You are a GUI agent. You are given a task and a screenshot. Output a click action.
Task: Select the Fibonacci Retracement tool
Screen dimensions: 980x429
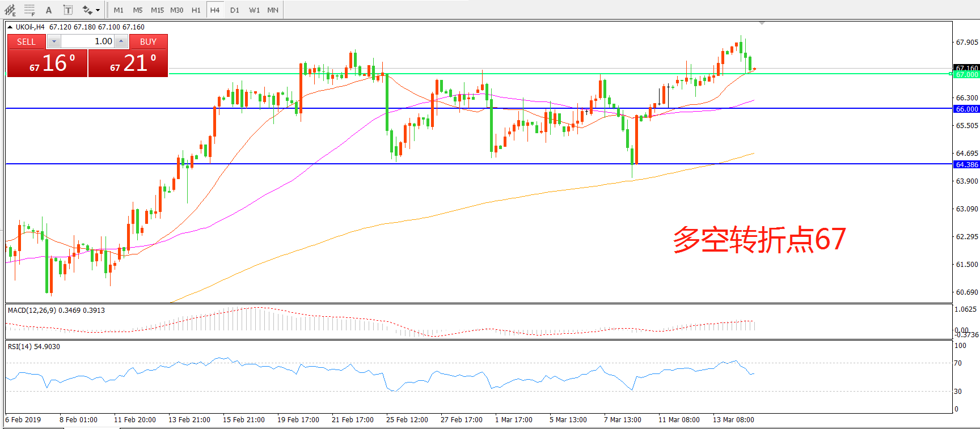[x=29, y=10]
